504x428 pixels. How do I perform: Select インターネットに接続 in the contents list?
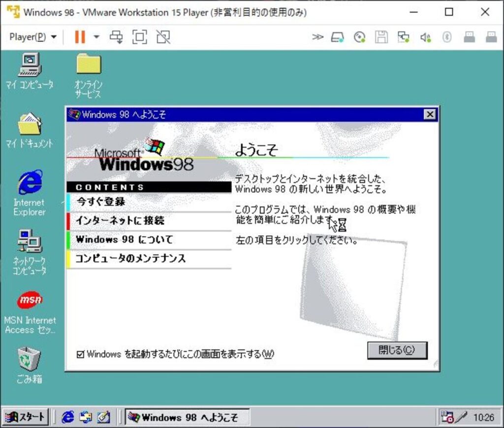(x=120, y=221)
